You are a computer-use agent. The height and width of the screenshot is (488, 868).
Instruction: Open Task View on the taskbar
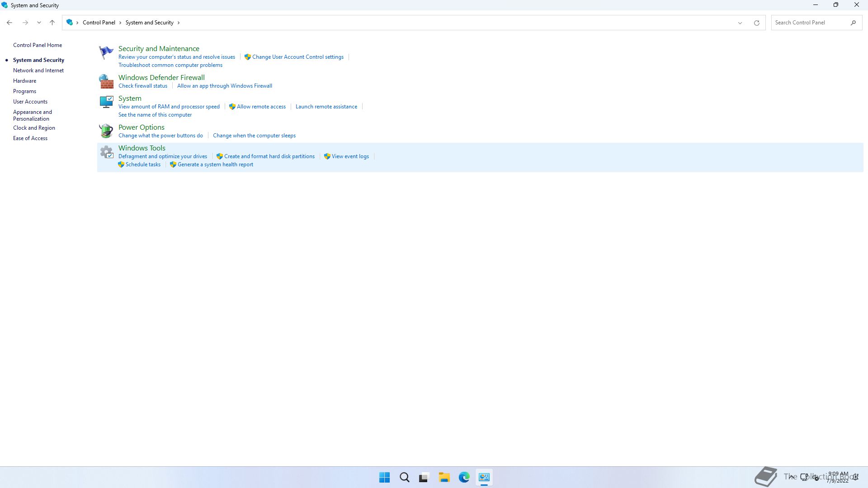424,477
